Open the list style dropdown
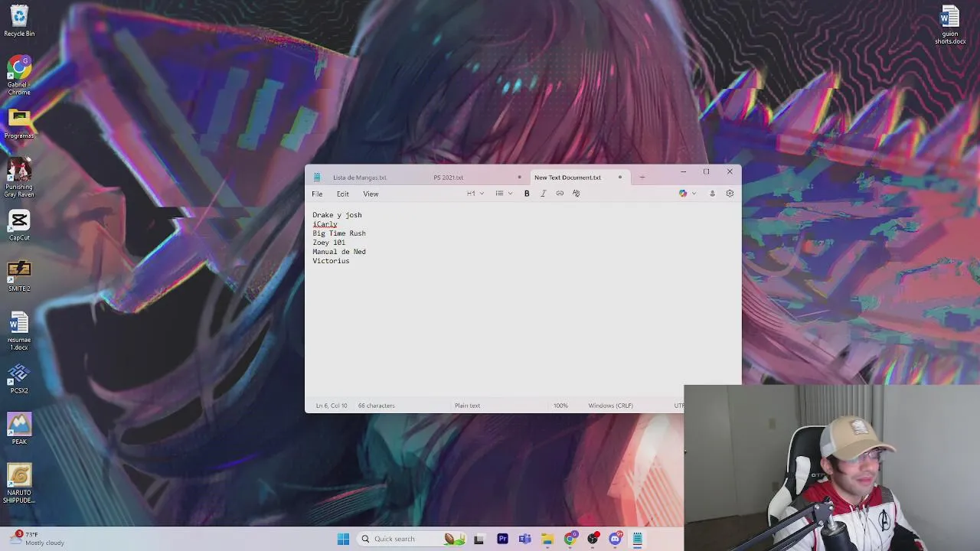Image resolution: width=980 pixels, height=551 pixels. (503, 194)
